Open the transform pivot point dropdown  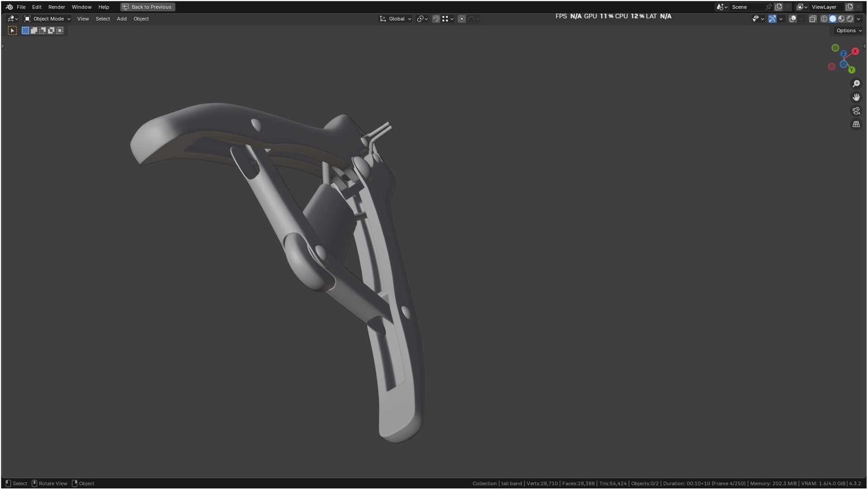(x=422, y=19)
